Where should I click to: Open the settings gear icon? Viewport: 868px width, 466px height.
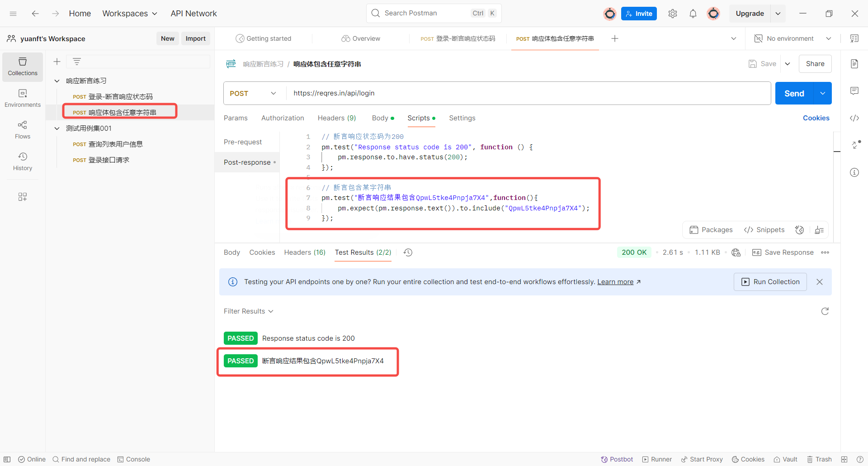click(673, 14)
